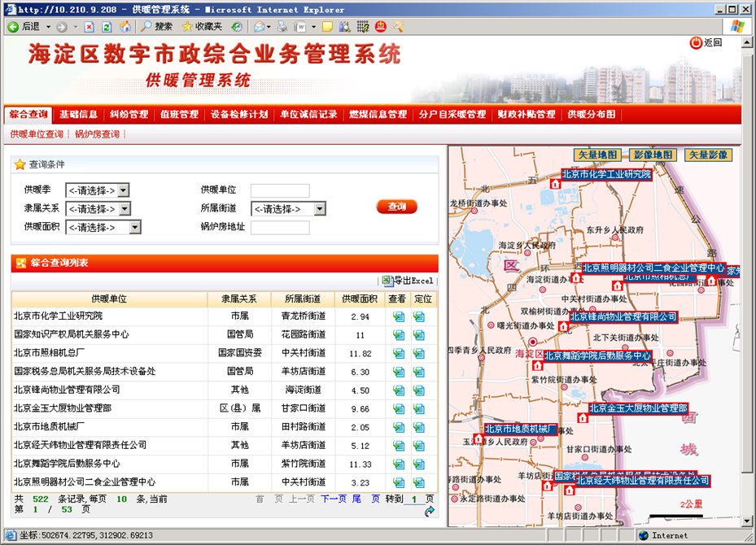Click the page scrollbar down arrow
The width and height of the screenshot is (756, 545).
(747, 521)
